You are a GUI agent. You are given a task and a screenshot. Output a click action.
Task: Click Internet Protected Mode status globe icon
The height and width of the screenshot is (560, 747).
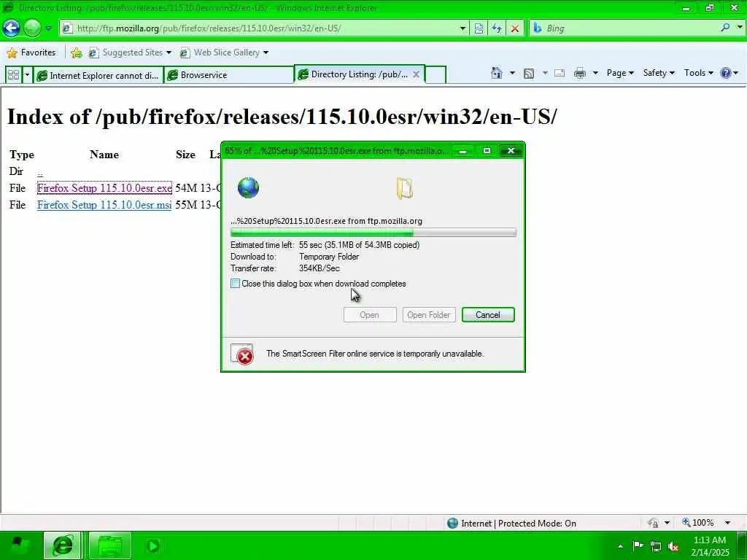pyautogui.click(x=452, y=523)
